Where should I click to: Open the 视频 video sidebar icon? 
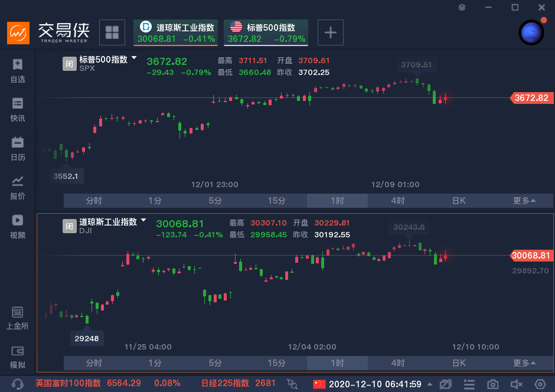click(17, 227)
